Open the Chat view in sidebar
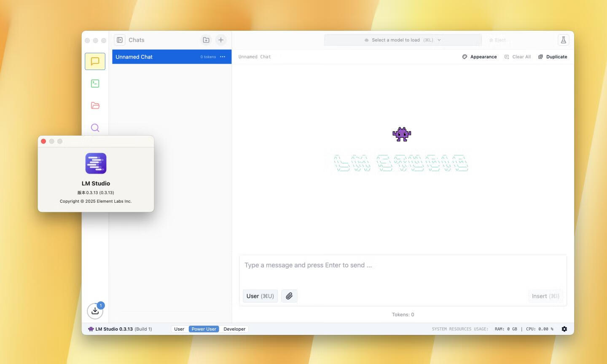The width and height of the screenshot is (607, 364). (x=95, y=62)
